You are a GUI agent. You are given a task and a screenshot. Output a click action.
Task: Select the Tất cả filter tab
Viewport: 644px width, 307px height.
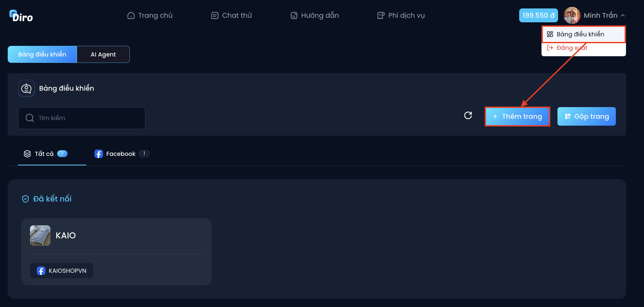pyautogui.click(x=46, y=154)
